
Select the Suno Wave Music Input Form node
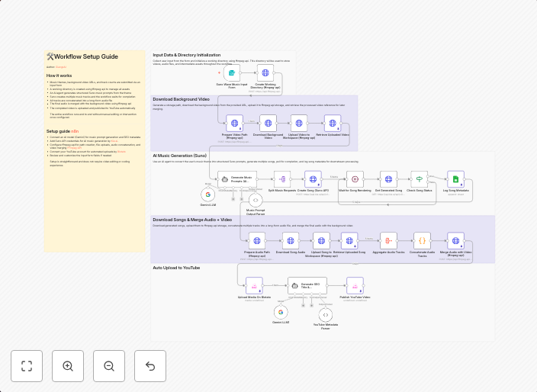click(x=231, y=73)
